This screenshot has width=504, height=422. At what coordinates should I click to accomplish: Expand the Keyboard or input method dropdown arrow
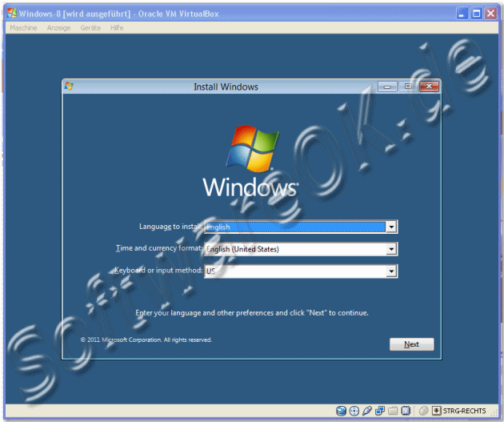(x=391, y=271)
